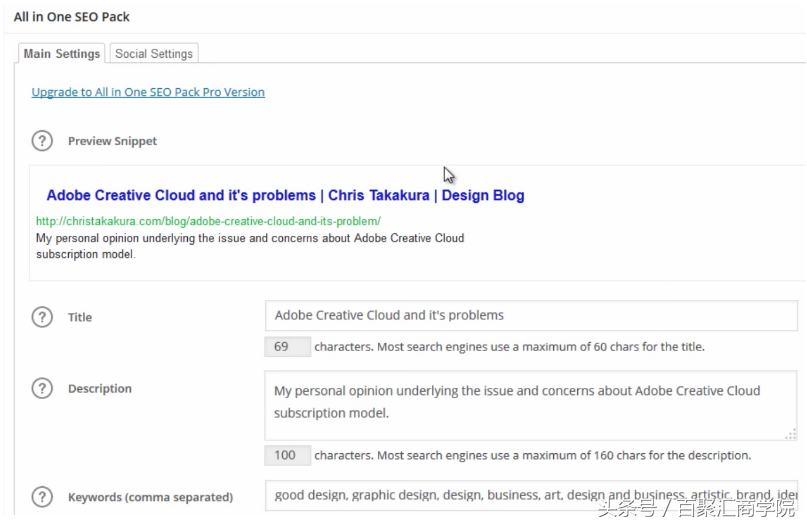Focus the Title input field
807x525 pixels.
point(531,316)
